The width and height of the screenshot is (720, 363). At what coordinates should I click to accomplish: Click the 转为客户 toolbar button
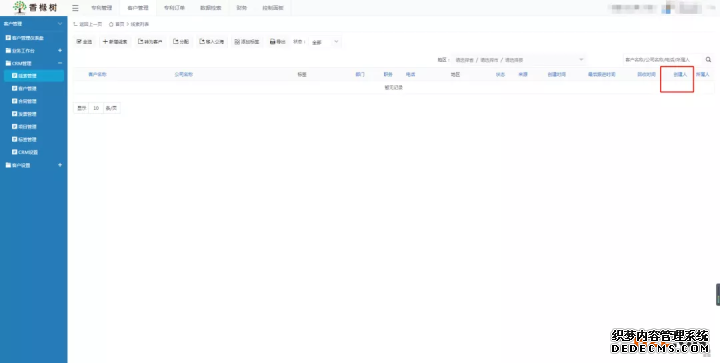point(150,42)
